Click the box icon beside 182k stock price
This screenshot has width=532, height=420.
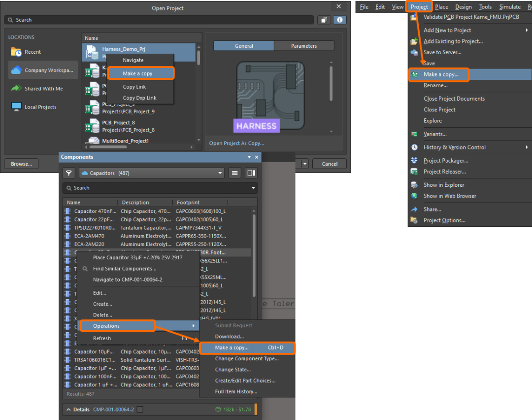pyautogui.click(x=218, y=410)
